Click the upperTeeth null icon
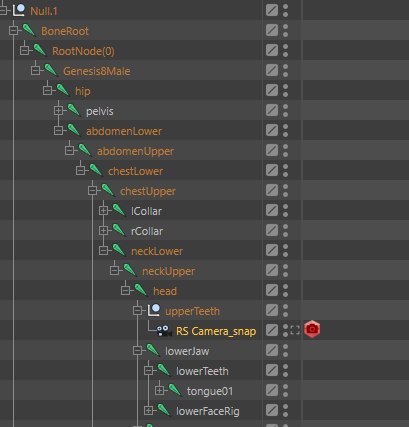This screenshot has height=427, width=409. tap(154, 310)
